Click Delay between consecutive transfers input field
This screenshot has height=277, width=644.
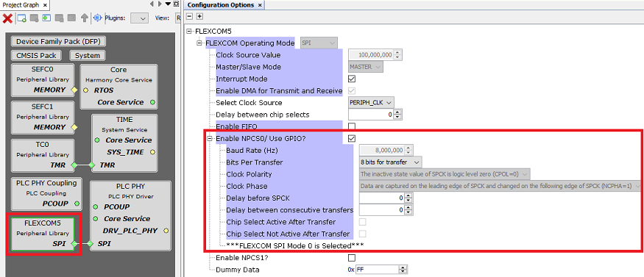382,210
